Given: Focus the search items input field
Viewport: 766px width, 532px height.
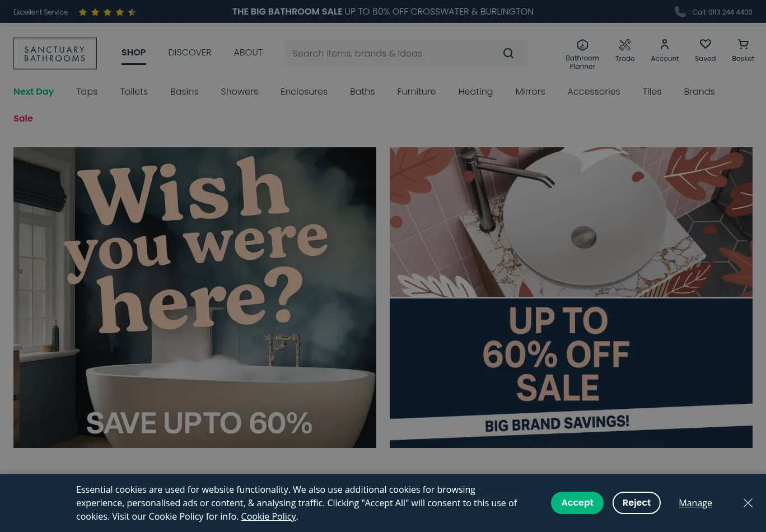Looking at the screenshot, I should 392,53.
